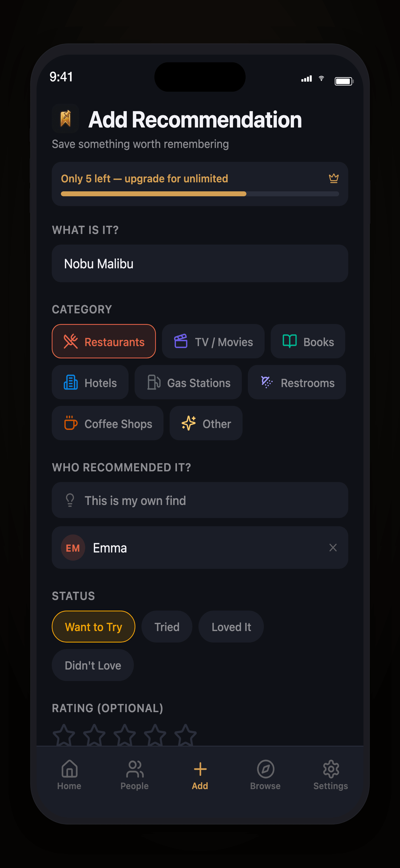Viewport: 400px width, 868px height.
Task: Click the Nobu Malibu text field
Action: 199,263
